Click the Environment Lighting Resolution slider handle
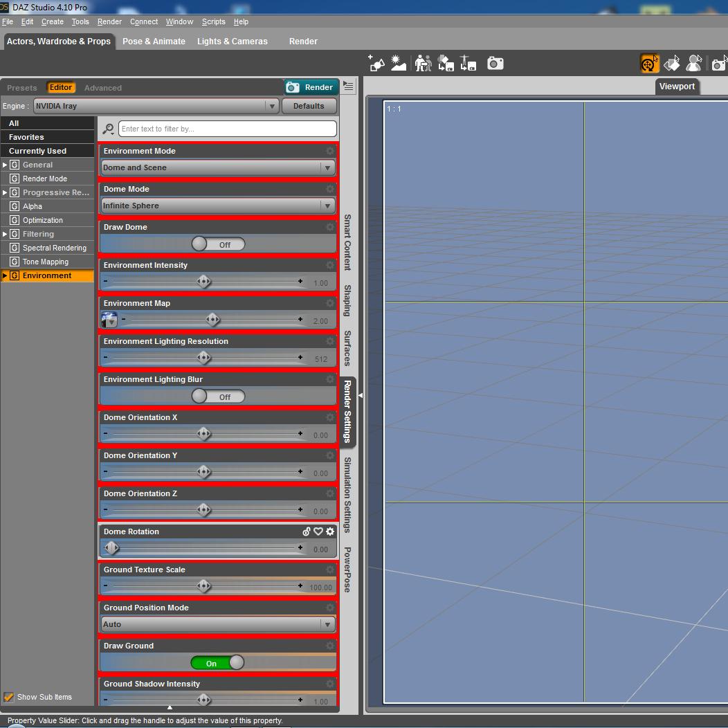Screen dimensions: 728x728 204,358
